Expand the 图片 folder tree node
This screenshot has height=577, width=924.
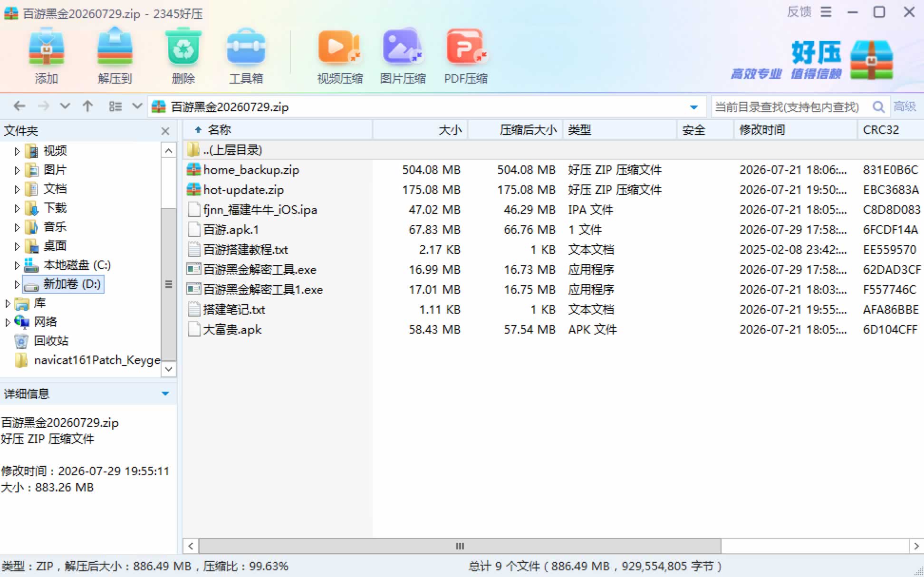coord(17,170)
